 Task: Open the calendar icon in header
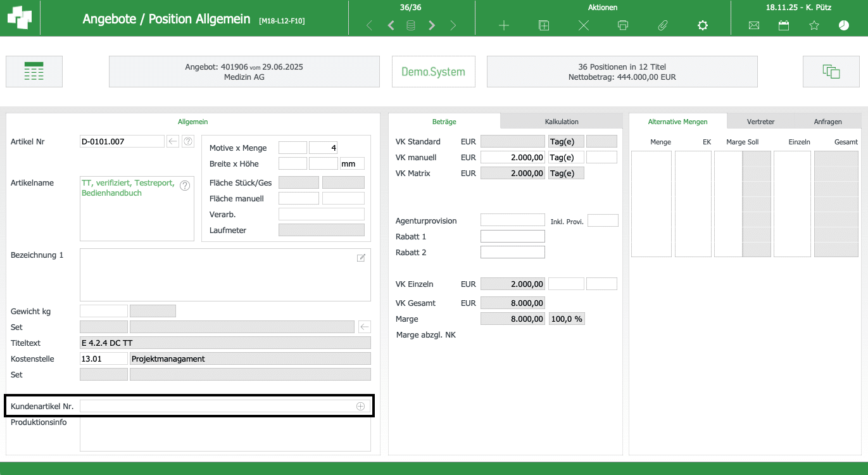click(x=784, y=26)
